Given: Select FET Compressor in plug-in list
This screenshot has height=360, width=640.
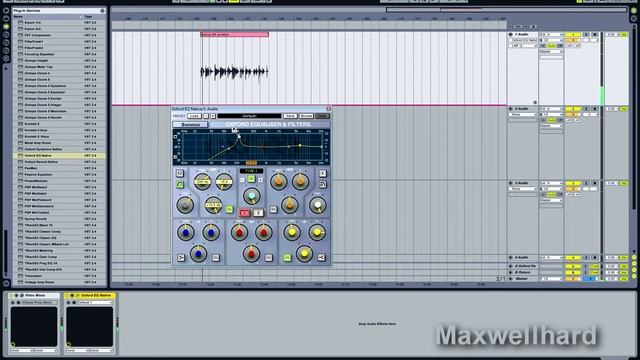Looking at the screenshot, I should (60, 35).
